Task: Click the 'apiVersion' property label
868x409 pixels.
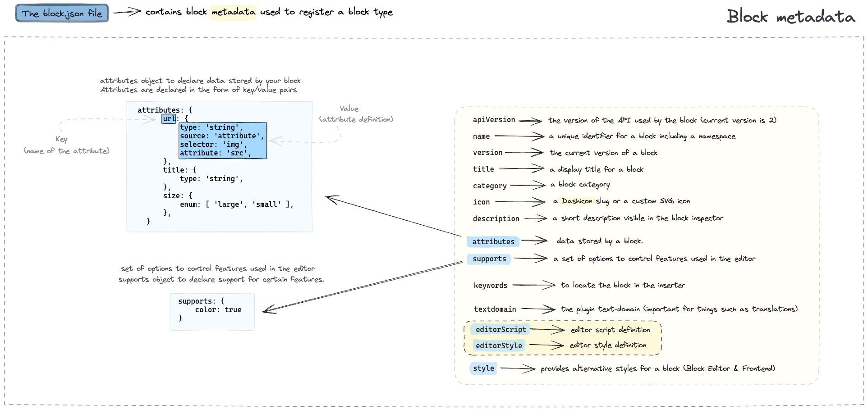Action: [494, 120]
